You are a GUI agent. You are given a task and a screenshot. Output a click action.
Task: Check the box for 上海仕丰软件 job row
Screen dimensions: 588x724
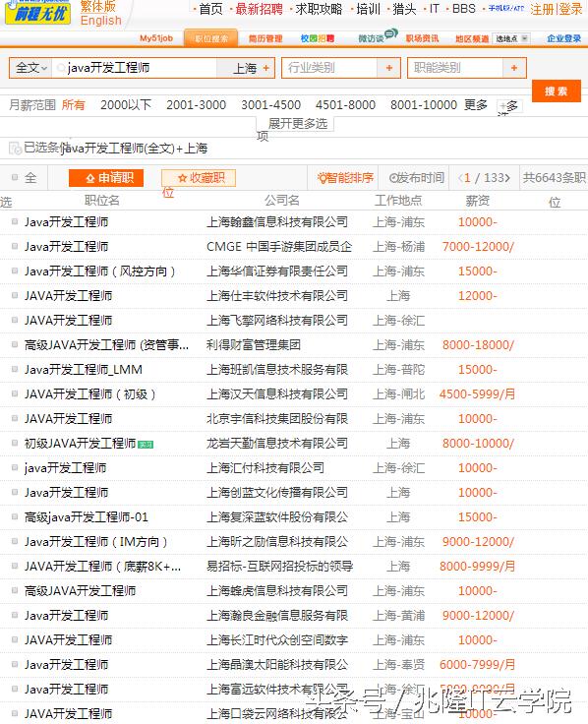[x=15, y=295]
